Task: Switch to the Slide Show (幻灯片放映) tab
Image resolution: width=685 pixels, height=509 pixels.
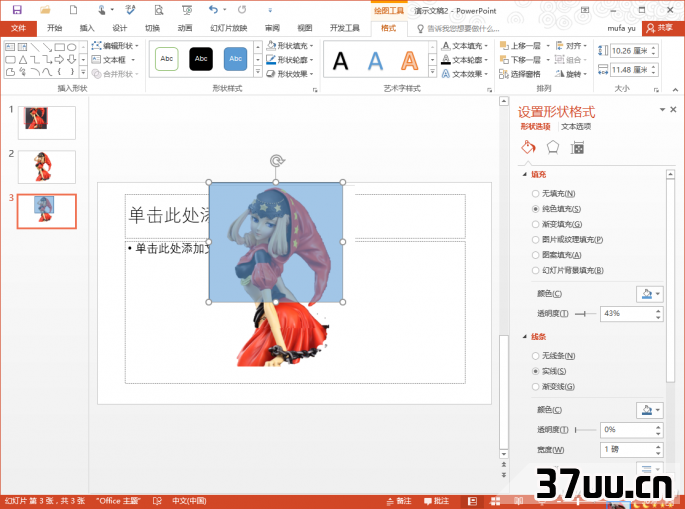Action: pyautogui.click(x=228, y=28)
